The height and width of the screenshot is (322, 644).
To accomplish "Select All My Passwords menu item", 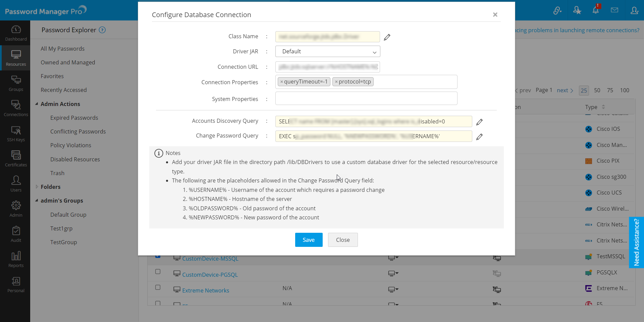I will point(62,49).
